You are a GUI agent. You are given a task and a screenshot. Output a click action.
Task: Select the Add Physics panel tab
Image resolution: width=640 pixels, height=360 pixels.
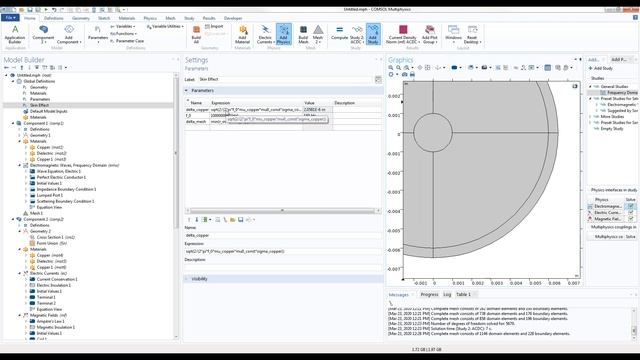pos(619,60)
